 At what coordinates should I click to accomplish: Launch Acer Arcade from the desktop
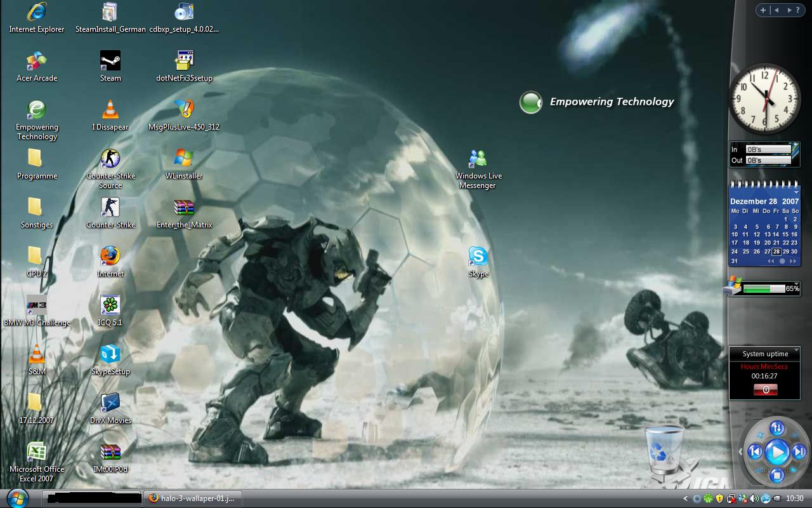[36, 67]
